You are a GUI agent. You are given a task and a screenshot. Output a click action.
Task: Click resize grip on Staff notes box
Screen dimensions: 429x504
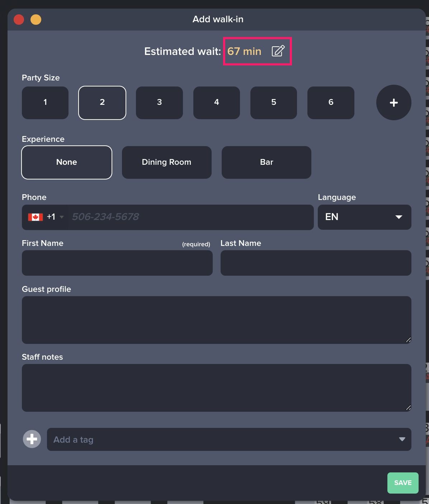[408, 407]
